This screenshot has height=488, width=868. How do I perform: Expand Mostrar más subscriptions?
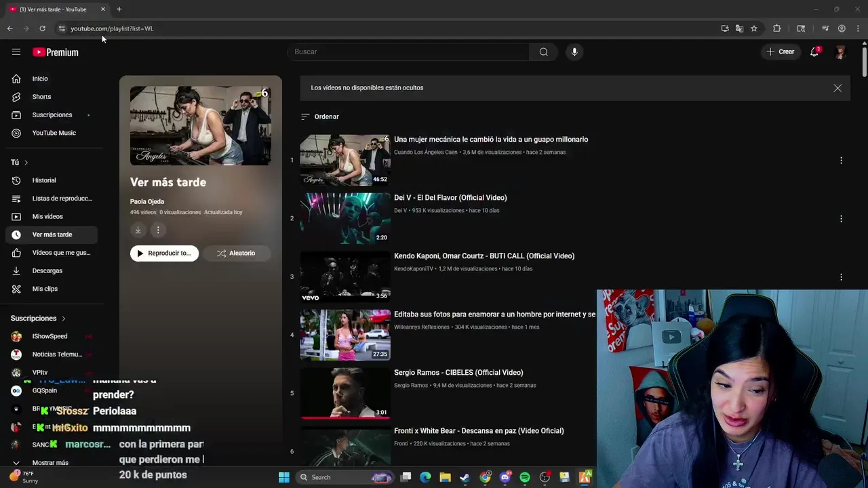pyautogui.click(x=51, y=463)
